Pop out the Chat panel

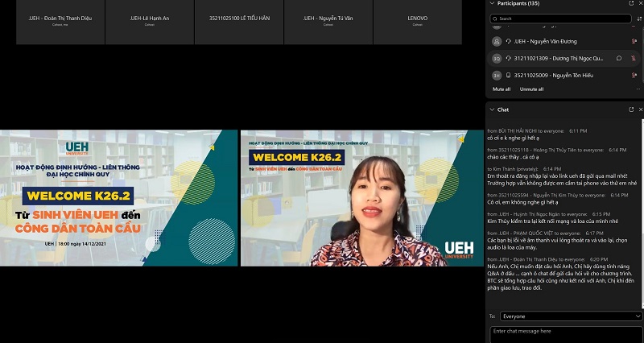click(x=631, y=110)
